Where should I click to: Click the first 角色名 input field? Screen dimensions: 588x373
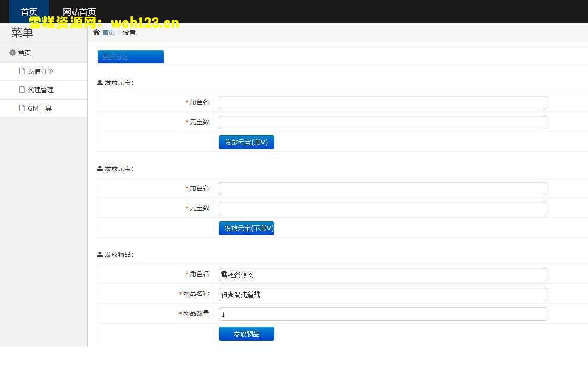382,102
